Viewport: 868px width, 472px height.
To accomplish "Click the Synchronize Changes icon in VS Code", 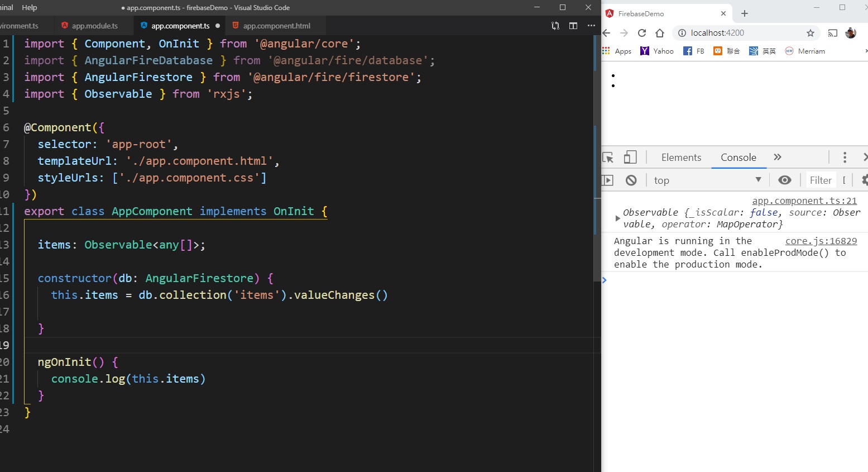I will (554, 26).
